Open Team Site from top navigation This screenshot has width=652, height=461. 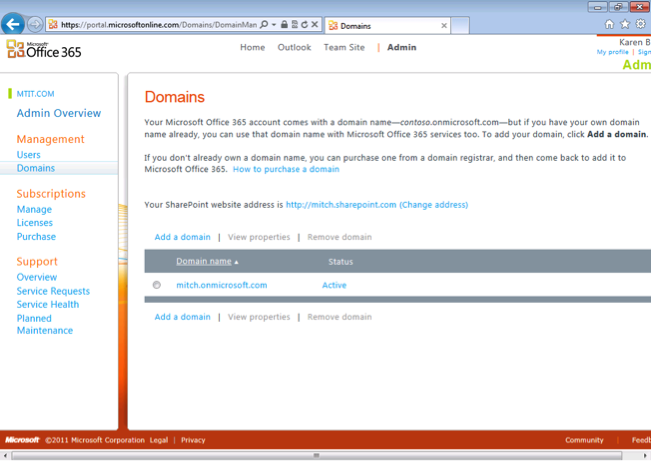coord(344,47)
